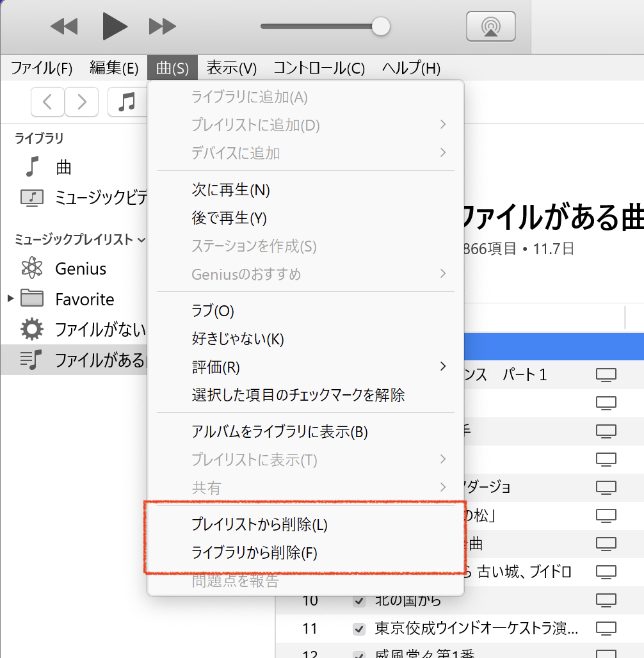Click the Favorite folder icon

click(x=32, y=298)
